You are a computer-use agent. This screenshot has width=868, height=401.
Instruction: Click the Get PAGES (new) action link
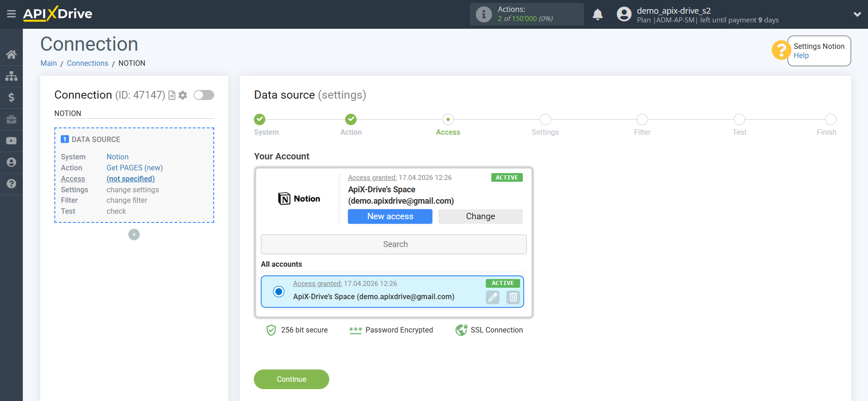pos(135,168)
